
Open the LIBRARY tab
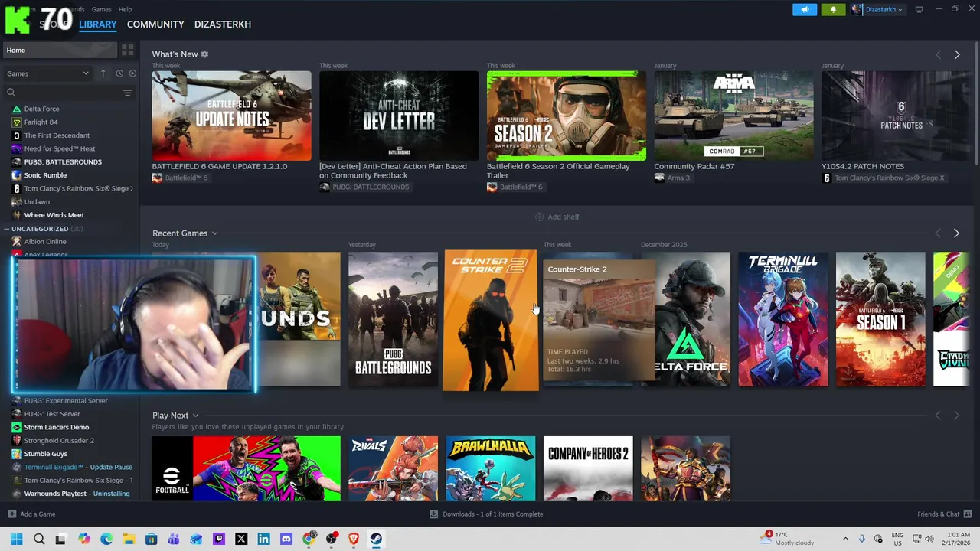98,24
